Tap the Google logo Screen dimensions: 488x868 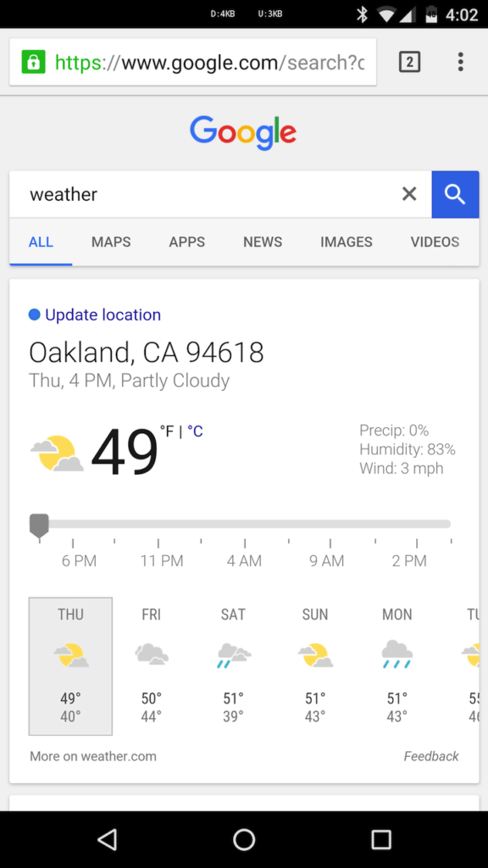click(x=243, y=133)
